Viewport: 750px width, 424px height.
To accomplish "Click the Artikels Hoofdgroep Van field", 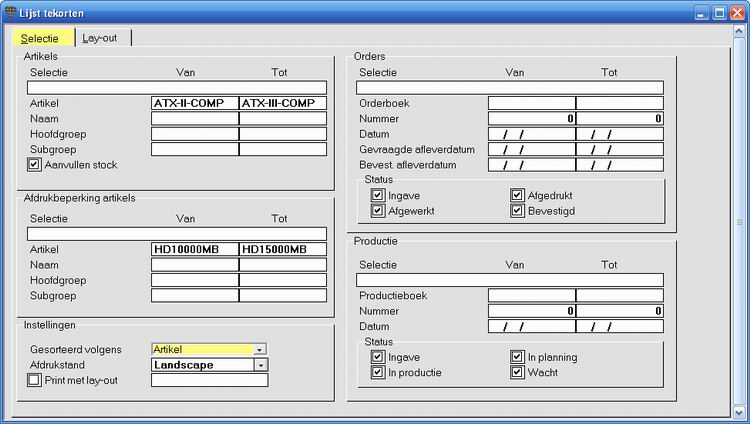I will click(195, 134).
